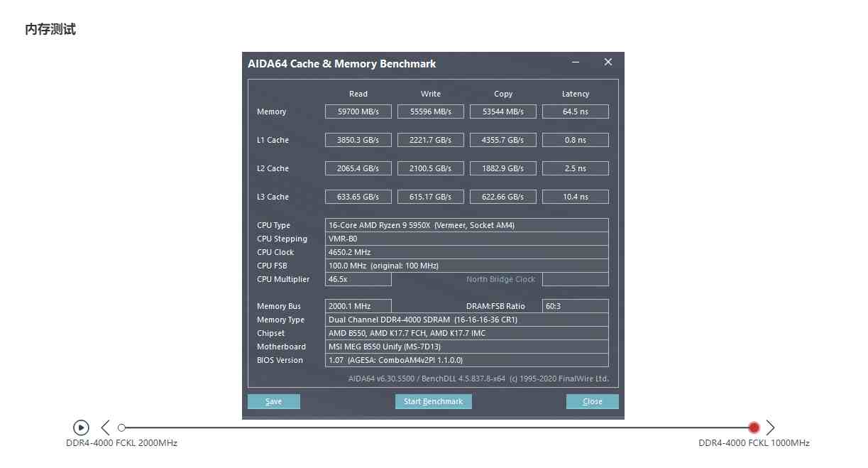Click the Close button in AIDA64 dialog
Screen dimensions: 868x468
tap(593, 401)
